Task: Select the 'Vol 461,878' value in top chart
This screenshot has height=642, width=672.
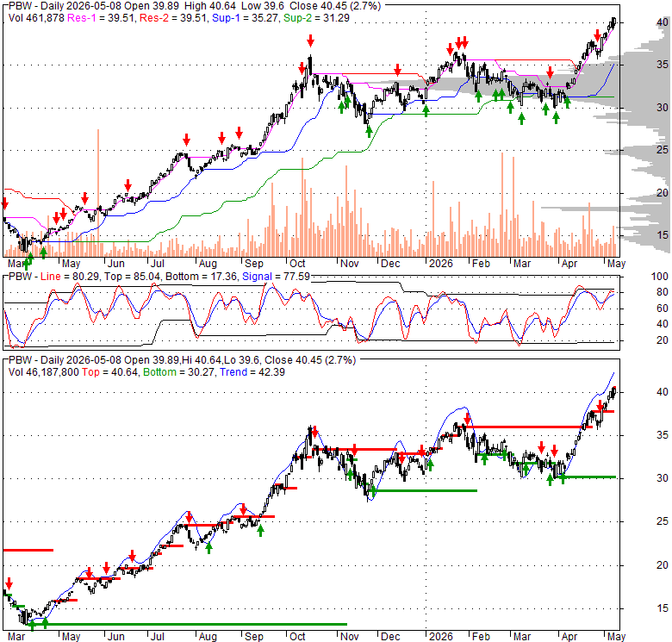Action: 36,18
